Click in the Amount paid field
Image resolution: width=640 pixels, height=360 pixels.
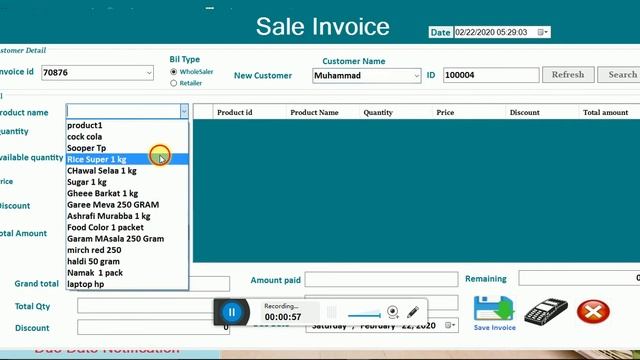tap(381, 280)
